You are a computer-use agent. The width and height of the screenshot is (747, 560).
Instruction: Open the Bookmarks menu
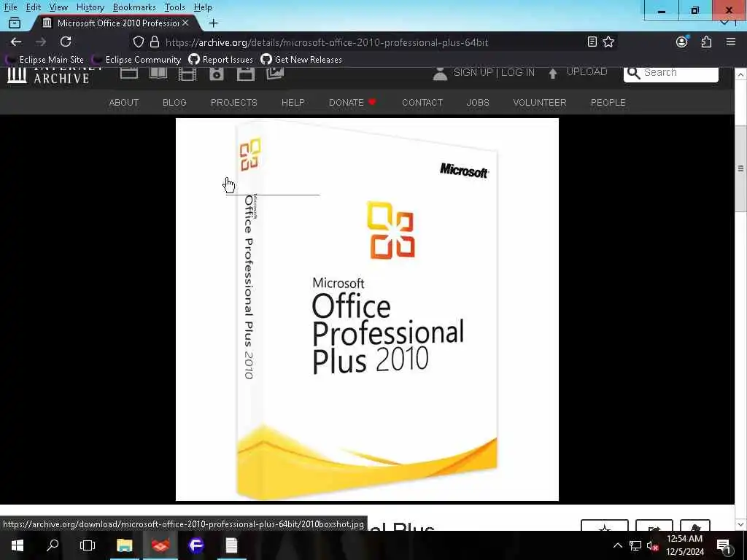[x=134, y=7]
